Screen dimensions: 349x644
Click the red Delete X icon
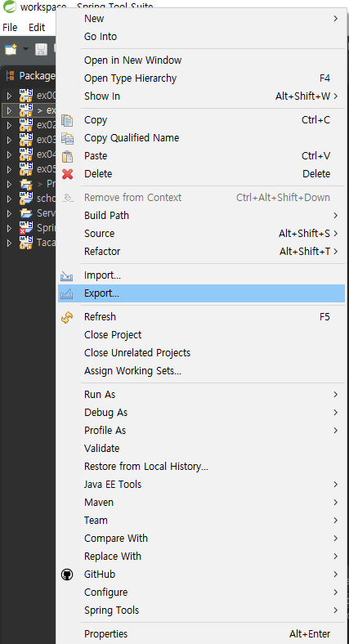pos(67,174)
